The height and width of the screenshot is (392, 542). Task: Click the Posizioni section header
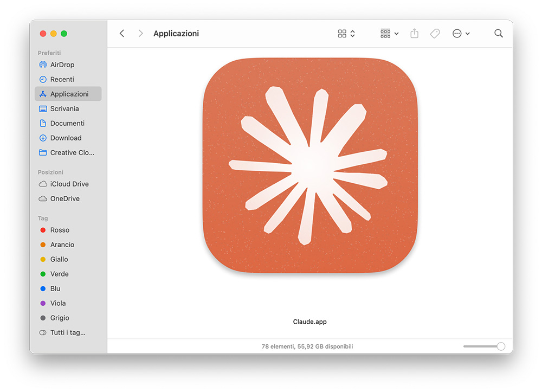click(x=50, y=172)
